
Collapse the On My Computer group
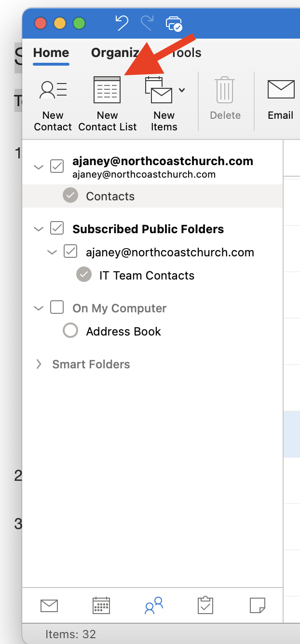39,308
